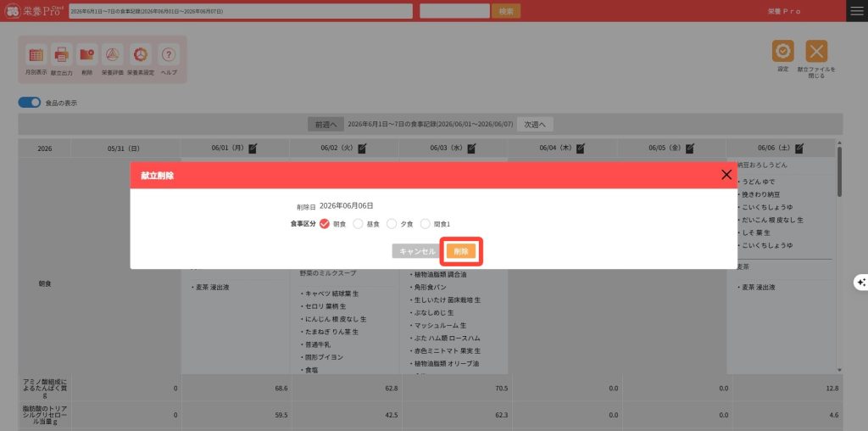Click the 62.3 triacylglycerol value
The width and height of the screenshot is (868, 431).
[500, 414]
